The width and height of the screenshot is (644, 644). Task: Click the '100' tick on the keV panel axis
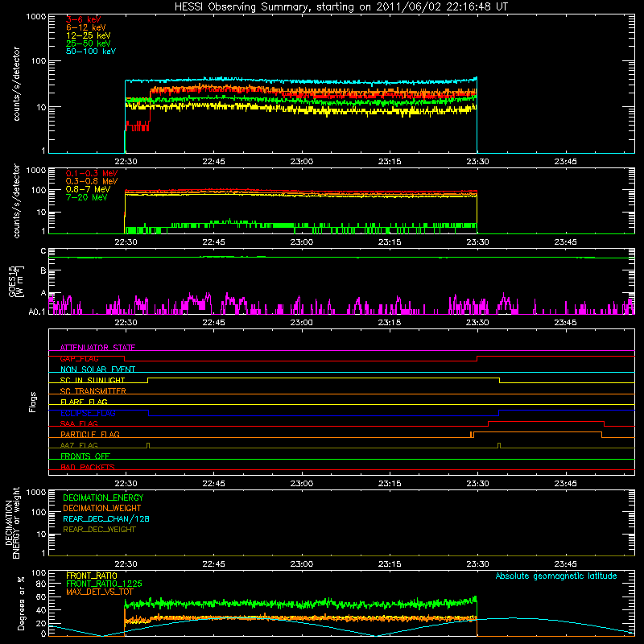coord(39,61)
